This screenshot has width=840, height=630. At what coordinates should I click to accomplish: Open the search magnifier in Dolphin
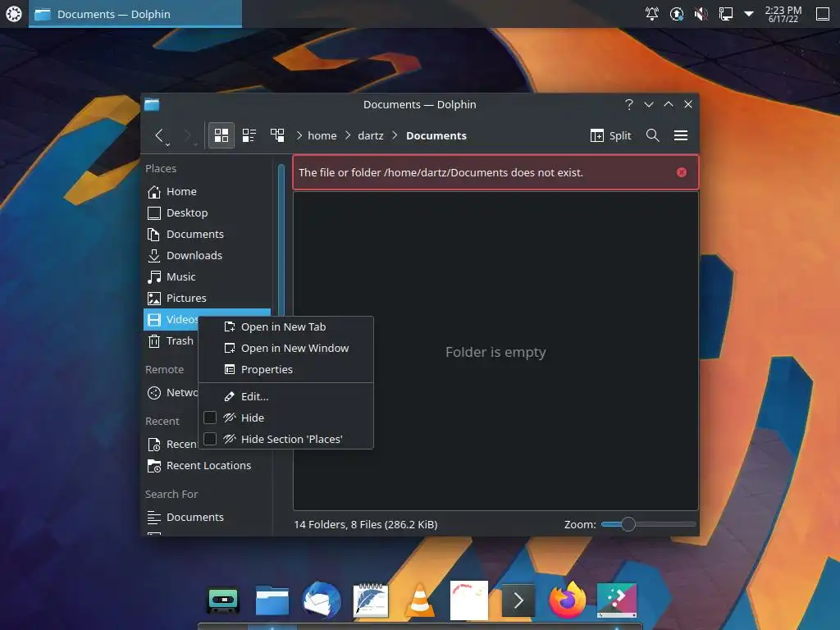[x=652, y=135]
